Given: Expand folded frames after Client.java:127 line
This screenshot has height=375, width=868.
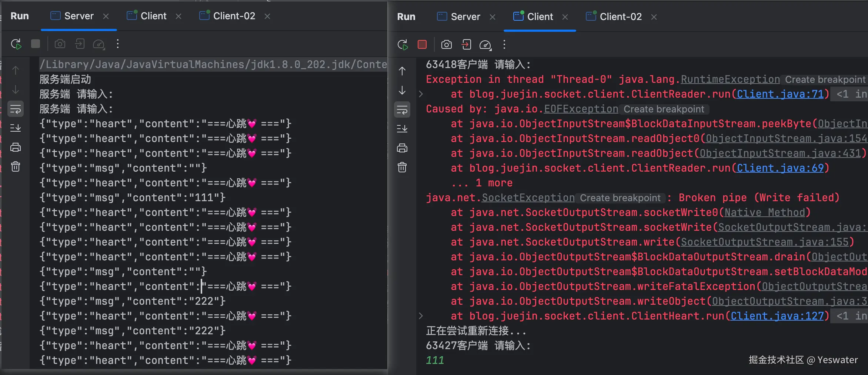Looking at the screenshot, I should coord(421,316).
